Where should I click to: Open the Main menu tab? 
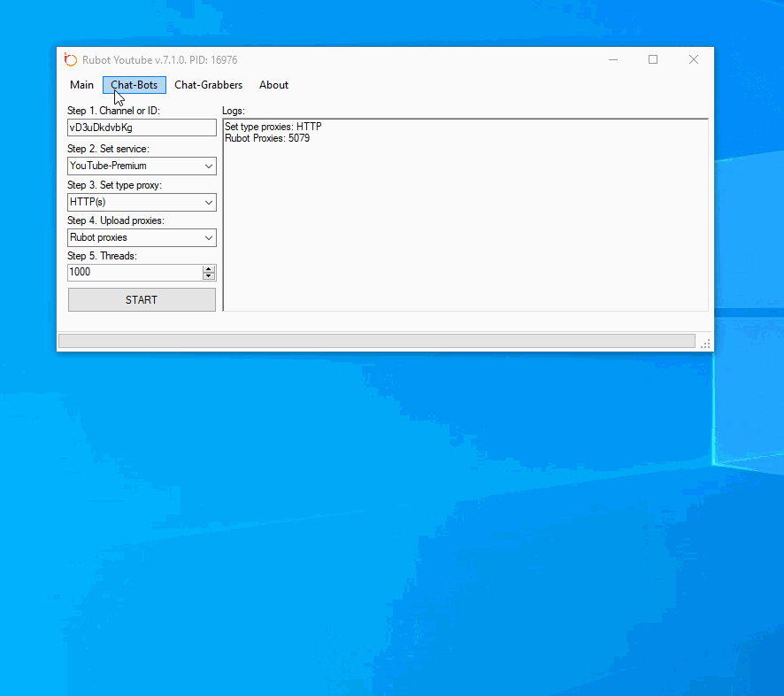point(81,85)
